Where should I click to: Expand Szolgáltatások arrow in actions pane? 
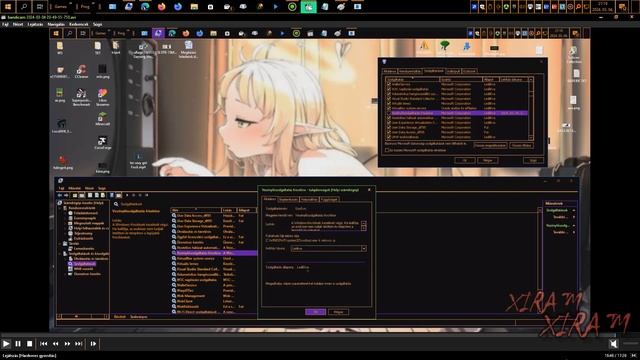pos(574,210)
